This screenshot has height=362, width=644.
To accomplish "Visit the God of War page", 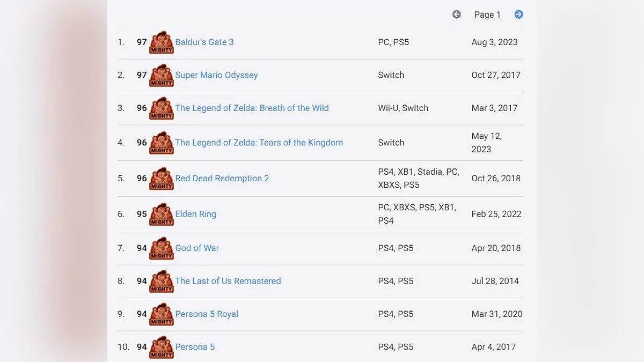I will pos(197,248).
